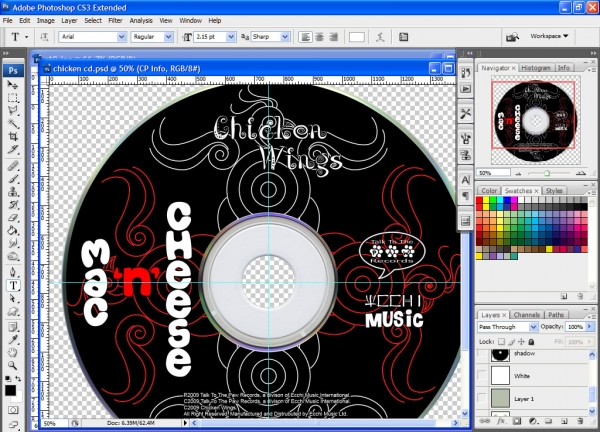Set left align text
Viewport: 600px width, 432px height.
click(305, 37)
